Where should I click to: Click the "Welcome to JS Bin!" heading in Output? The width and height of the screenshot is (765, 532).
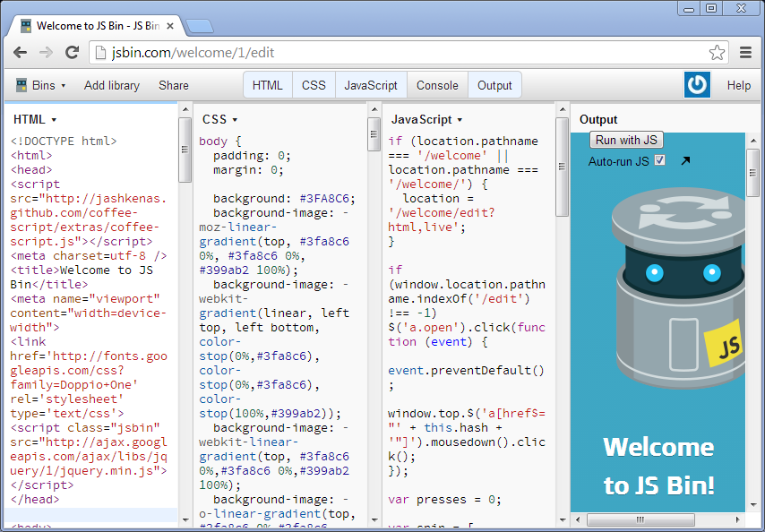pos(658,466)
